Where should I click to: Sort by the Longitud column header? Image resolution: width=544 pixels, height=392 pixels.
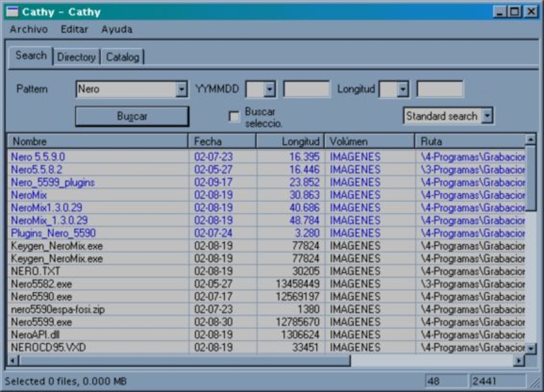pos(290,141)
